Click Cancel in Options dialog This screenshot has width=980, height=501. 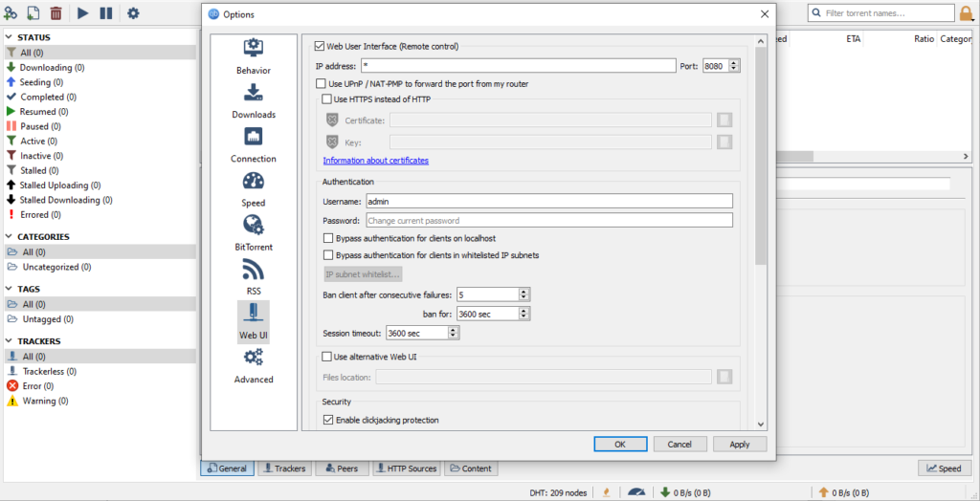(x=680, y=445)
